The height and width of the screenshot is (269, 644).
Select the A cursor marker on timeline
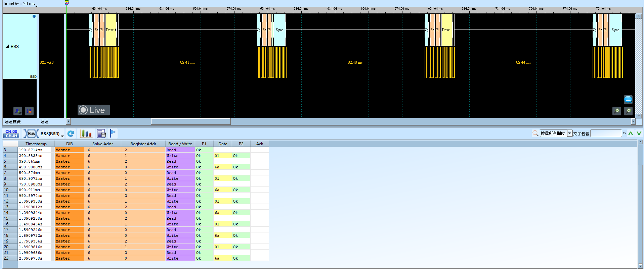[x=67, y=3]
